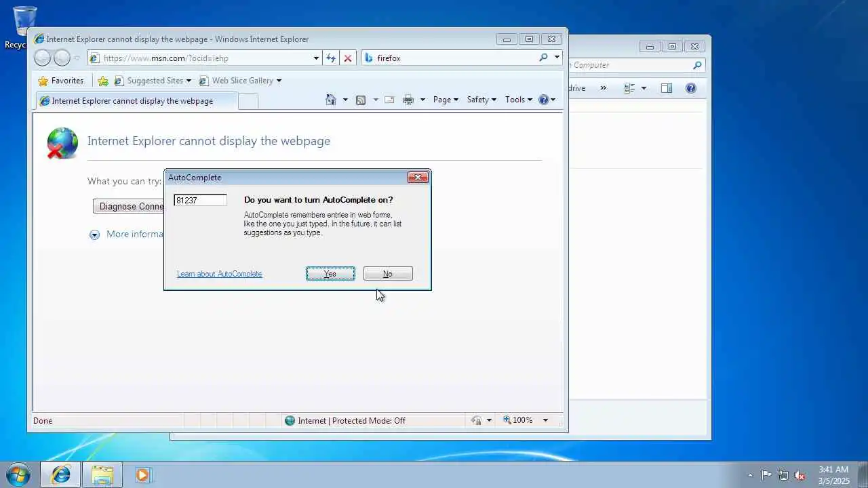Select the cannot display the webpage tab
Screen dimensions: 868x488
click(x=136, y=101)
